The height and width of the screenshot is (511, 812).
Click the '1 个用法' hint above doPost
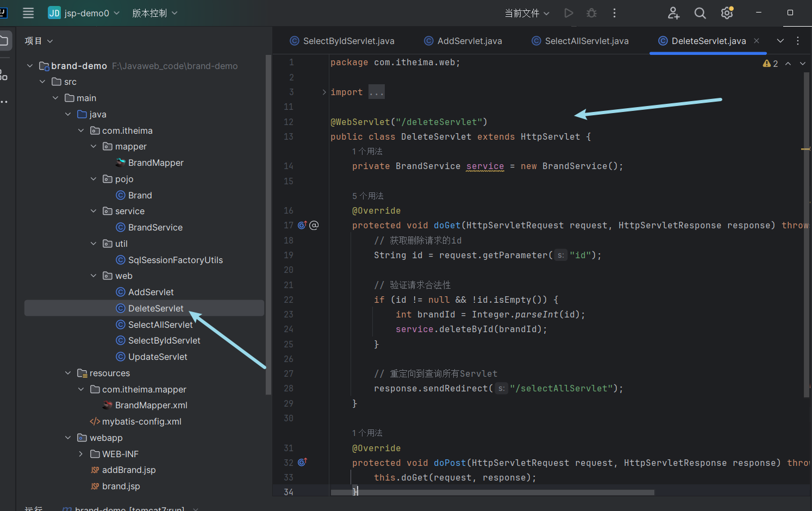[367, 433]
